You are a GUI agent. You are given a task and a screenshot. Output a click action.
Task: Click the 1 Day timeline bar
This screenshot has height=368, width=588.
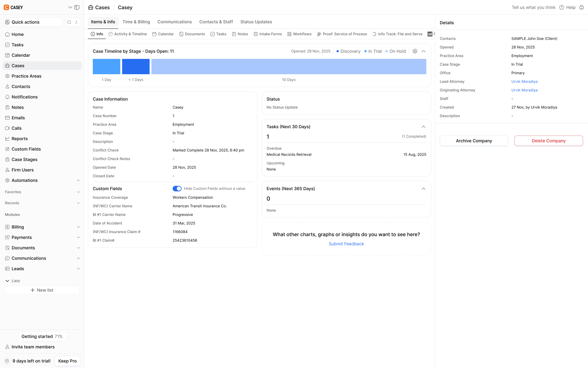point(107,67)
